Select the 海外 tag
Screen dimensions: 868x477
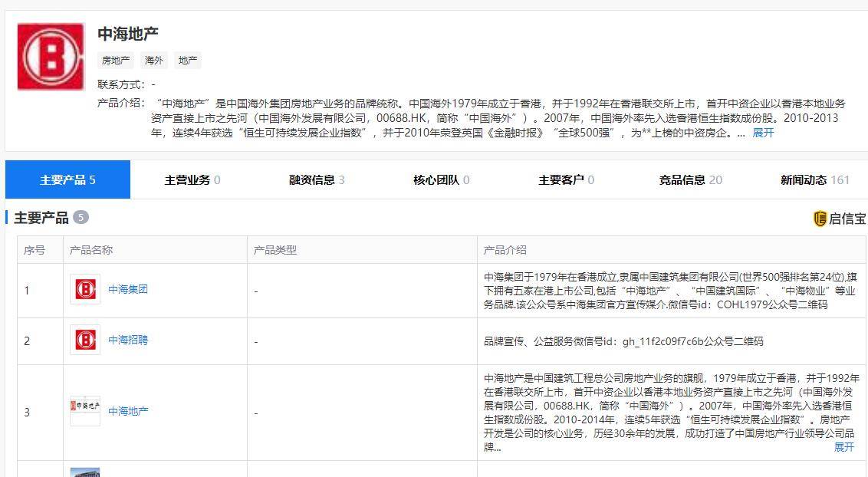(x=155, y=60)
